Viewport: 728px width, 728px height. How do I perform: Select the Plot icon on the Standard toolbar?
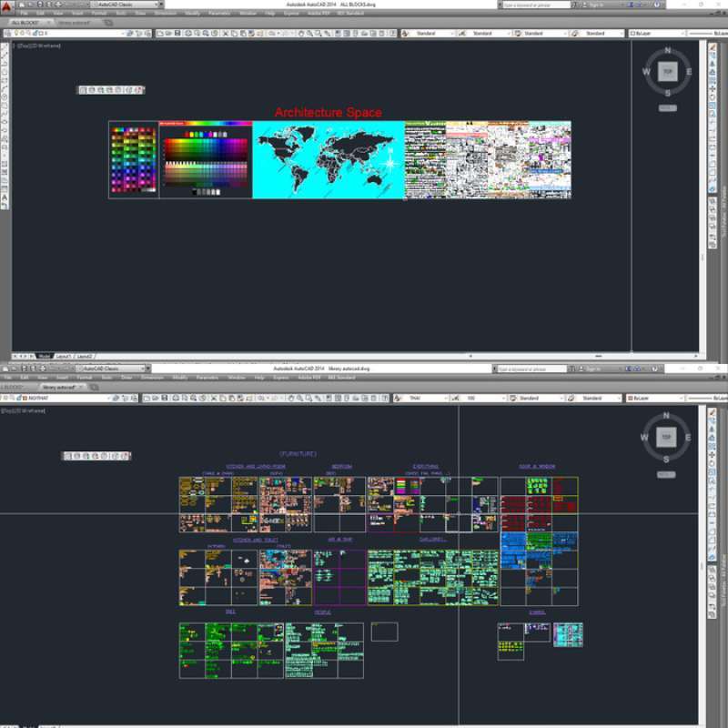tap(187, 35)
